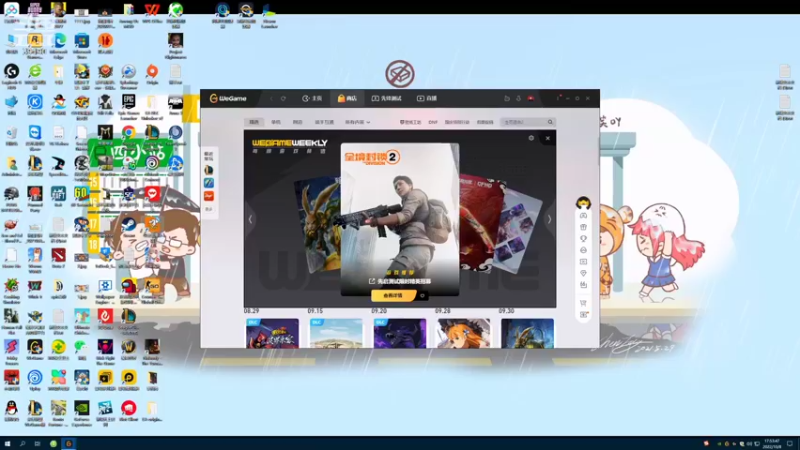This screenshot has height=450, width=800.
Task: Select the 网游 sub-tab in the store
Action: click(297, 122)
